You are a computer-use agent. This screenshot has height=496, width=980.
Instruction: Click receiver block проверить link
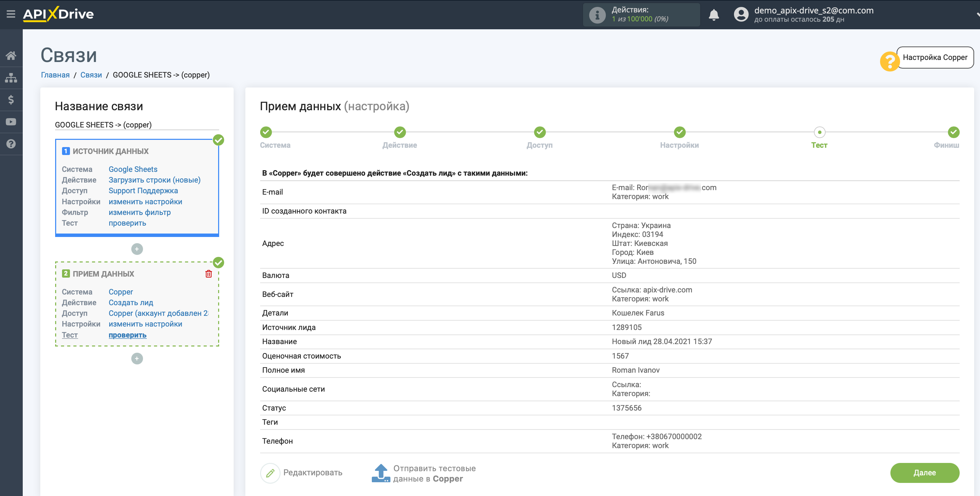pyautogui.click(x=127, y=335)
